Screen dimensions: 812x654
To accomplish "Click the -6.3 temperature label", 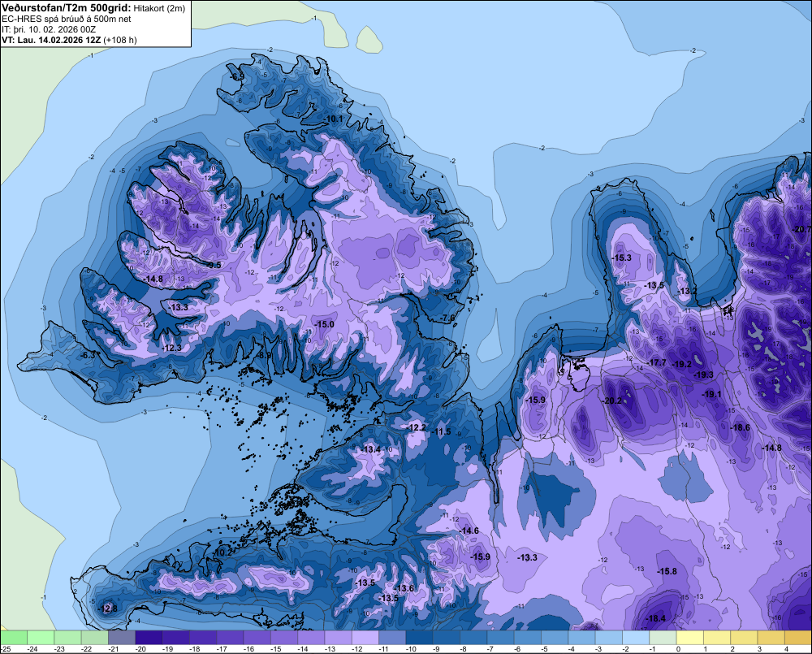I will tap(89, 355).
